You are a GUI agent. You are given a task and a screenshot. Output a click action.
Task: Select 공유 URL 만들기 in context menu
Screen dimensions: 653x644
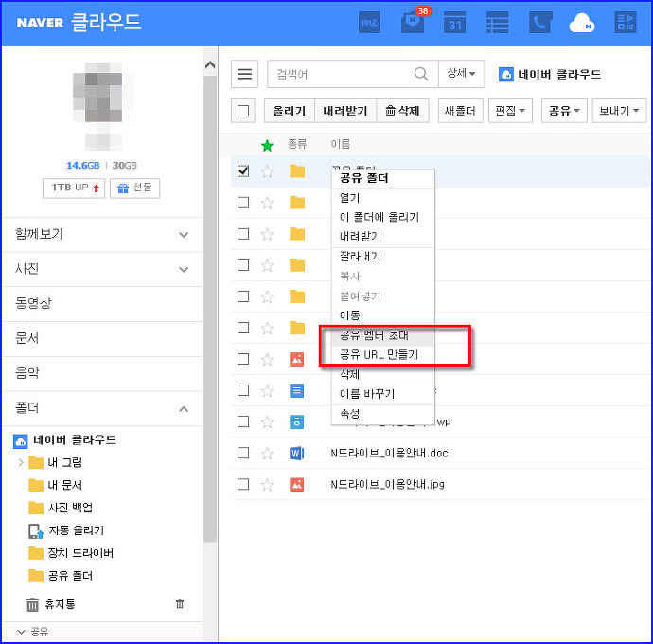pos(379,355)
